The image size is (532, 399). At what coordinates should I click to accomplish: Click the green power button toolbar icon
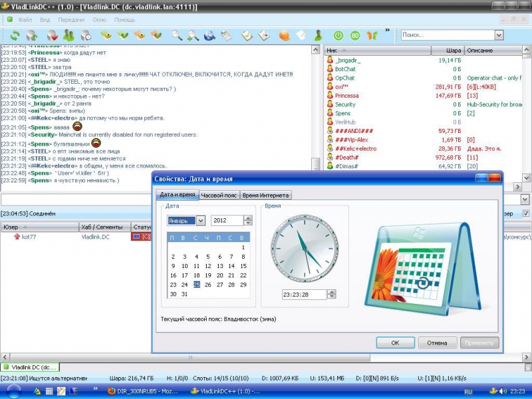338,35
